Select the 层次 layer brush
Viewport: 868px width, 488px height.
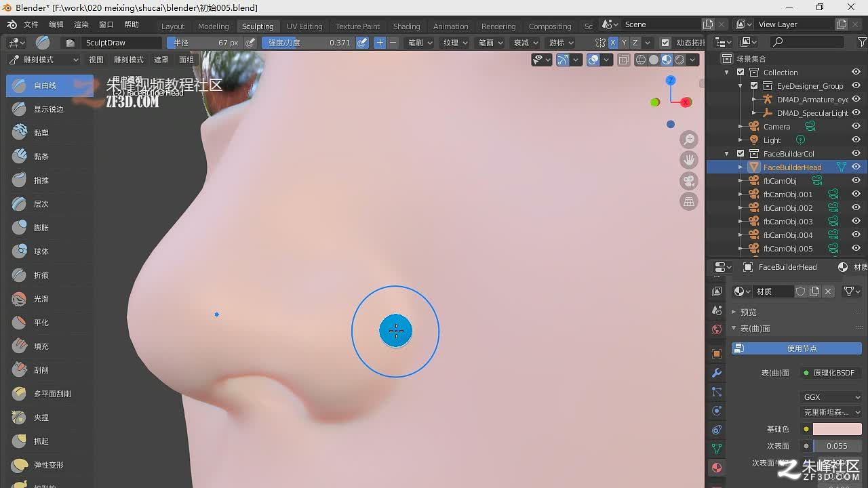pyautogui.click(x=50, y=204)
